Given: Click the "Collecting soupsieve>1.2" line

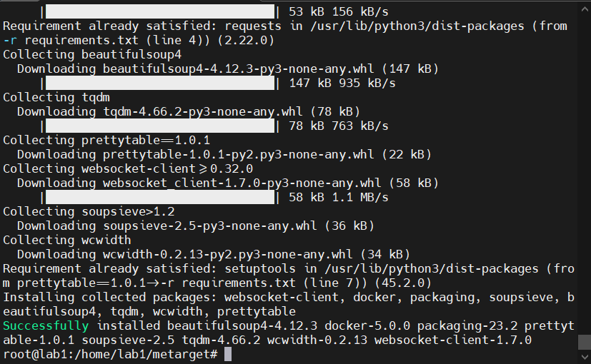Looking at the screenshot, I should pyautogui.click(x=89, y=211).
